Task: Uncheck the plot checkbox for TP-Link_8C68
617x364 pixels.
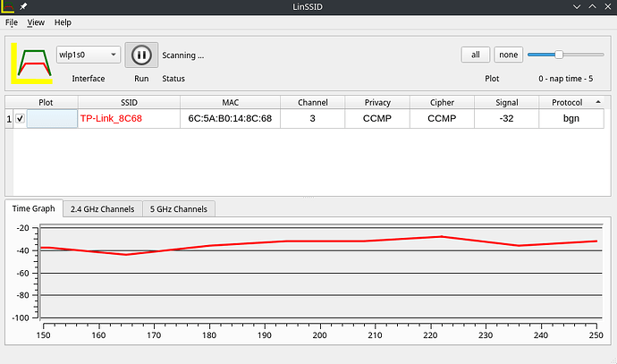Action: pos(20,118)
